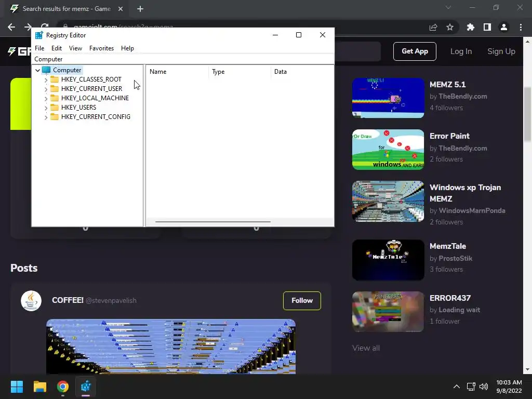Open the Windows xp Trojan MEMZ thumbnail

[388, 201]
